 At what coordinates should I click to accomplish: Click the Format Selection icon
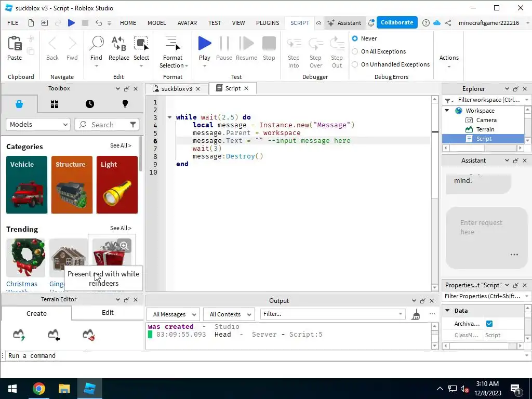click(172, 43)
